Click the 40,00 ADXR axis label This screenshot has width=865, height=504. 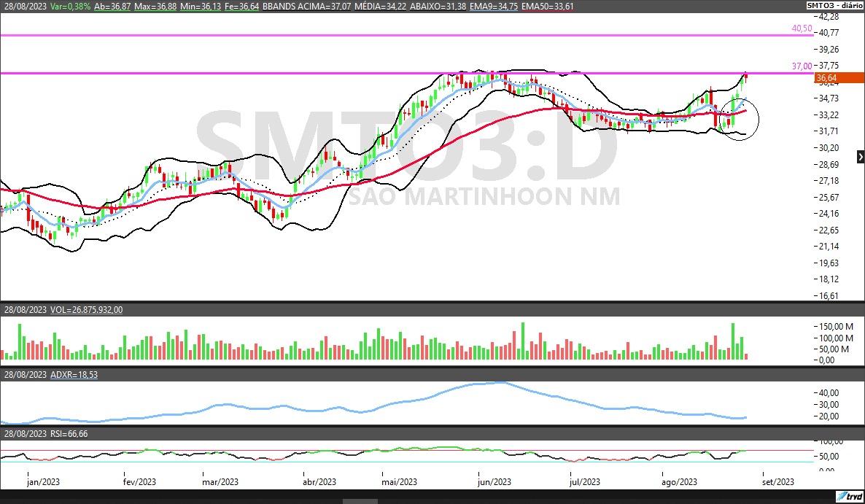pos(829,392)
